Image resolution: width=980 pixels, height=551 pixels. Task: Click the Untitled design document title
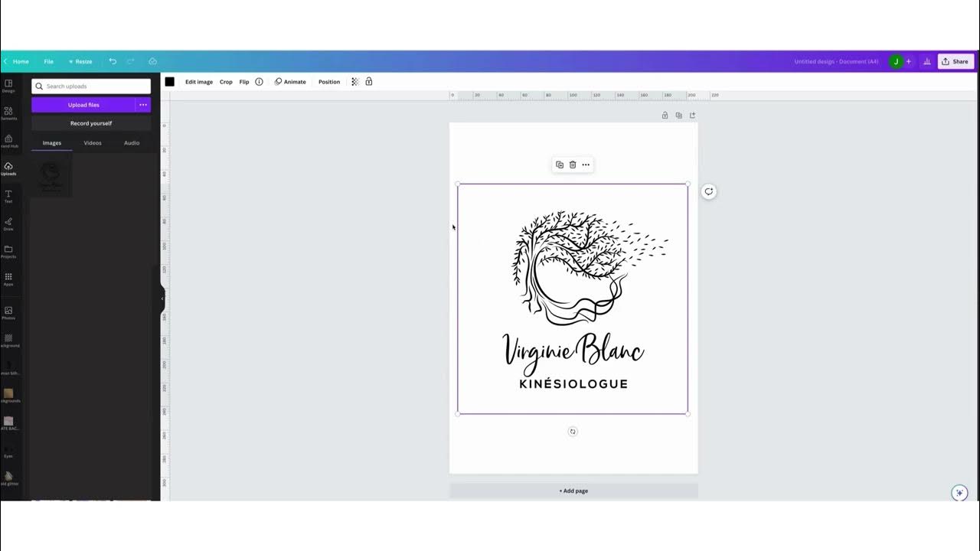point(836,61)
